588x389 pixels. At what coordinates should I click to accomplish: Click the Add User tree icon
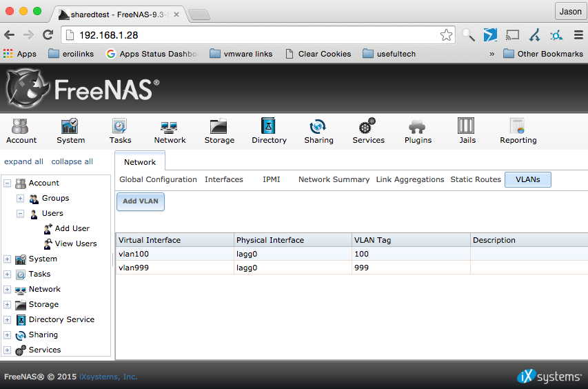coord(48,228)
